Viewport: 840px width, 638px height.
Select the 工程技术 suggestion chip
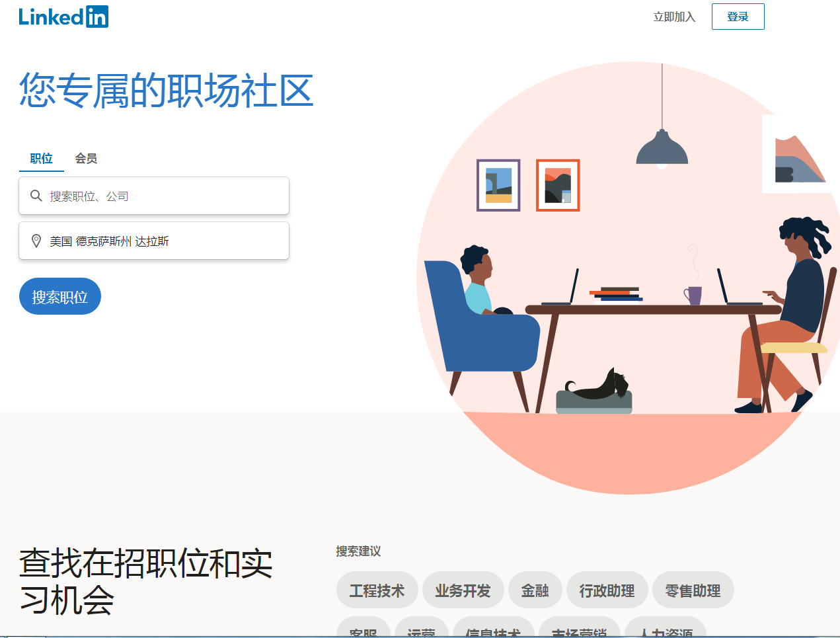pyautogui.click(x=377, y=590)
